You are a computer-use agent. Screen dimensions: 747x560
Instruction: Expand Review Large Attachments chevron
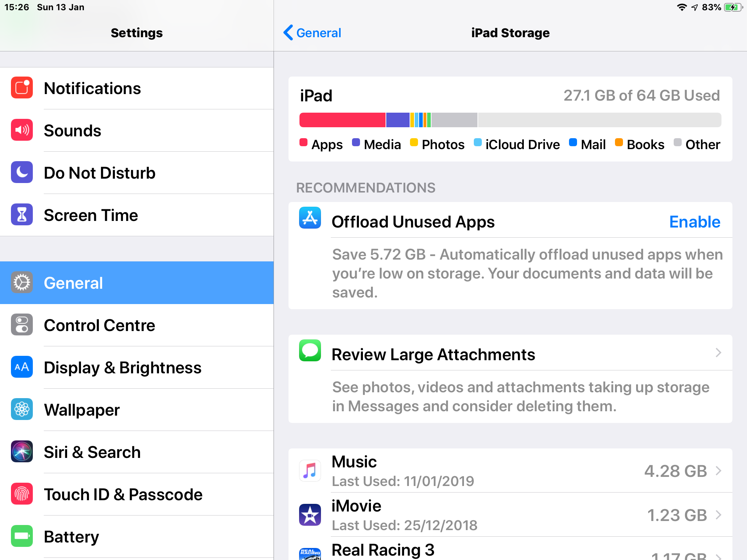(x=718, y=353)
